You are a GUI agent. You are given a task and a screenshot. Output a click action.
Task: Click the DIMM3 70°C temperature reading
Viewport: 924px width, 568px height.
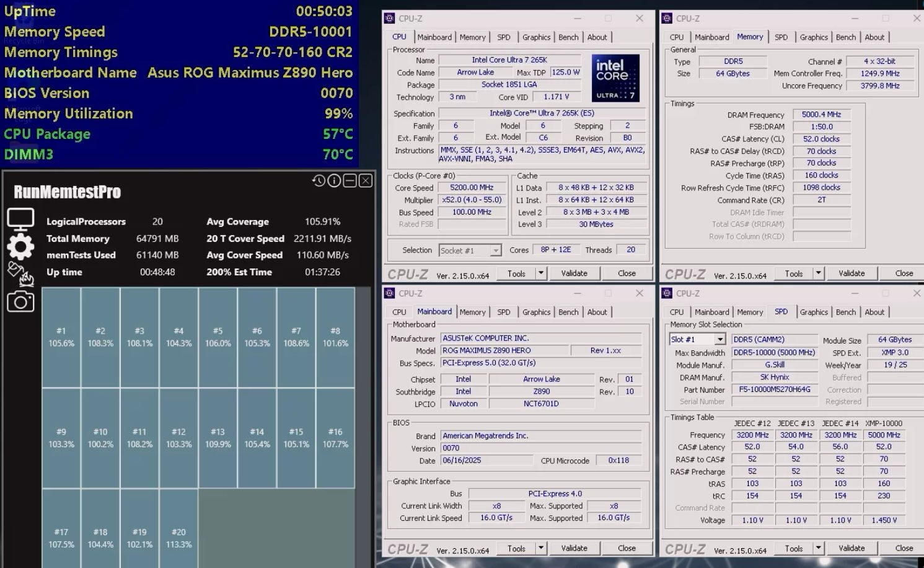(x=338, y=154)
